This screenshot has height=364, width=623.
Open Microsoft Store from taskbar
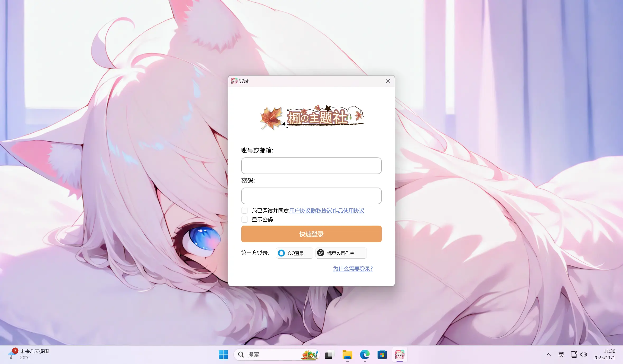tap(382, 355)
